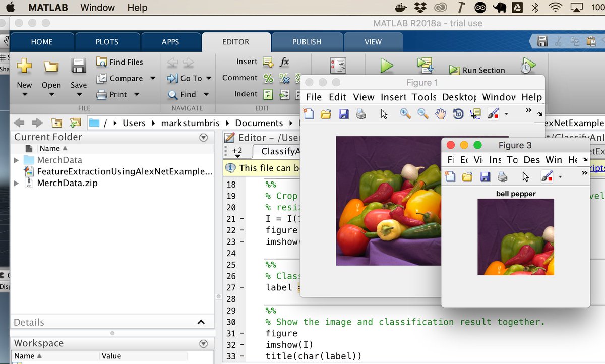
Task: Open the Find dropdown arrow
Action: (206, 94)
